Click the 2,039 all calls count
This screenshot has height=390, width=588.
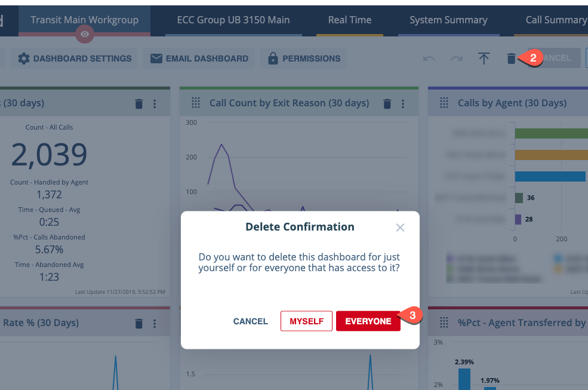tap(49, 155)
